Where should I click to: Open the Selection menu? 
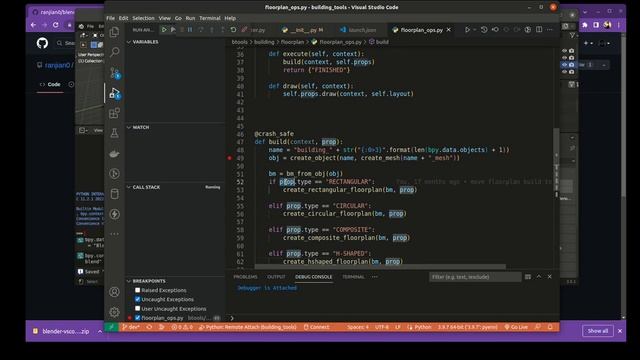point(143,18)
